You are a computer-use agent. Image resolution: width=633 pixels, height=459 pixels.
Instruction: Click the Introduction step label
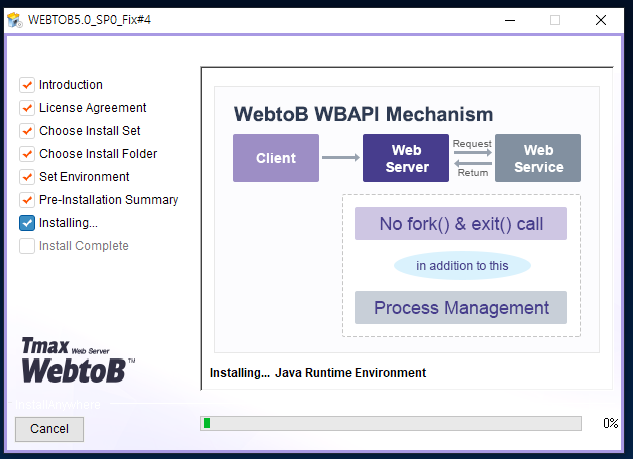[x=71, y=85]
